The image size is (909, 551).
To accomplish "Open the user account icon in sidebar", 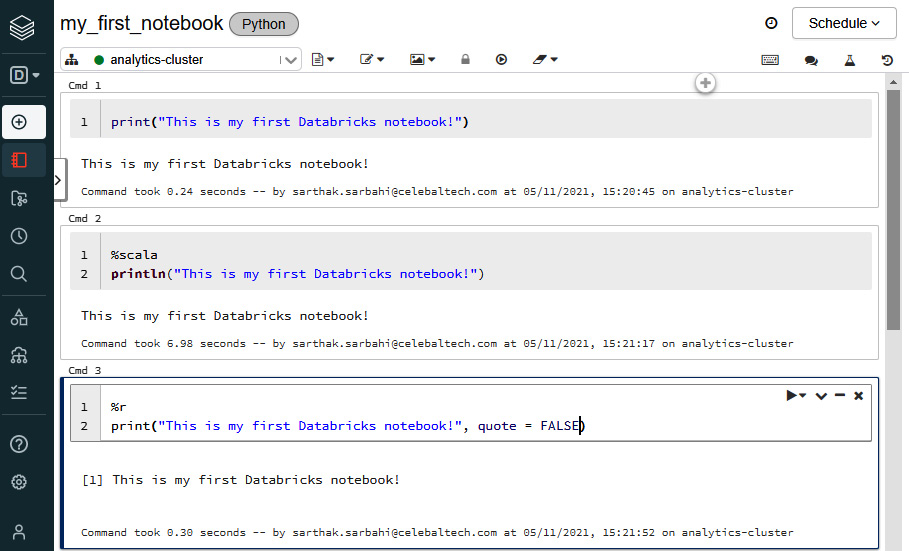I will click(x=19, y=532).
